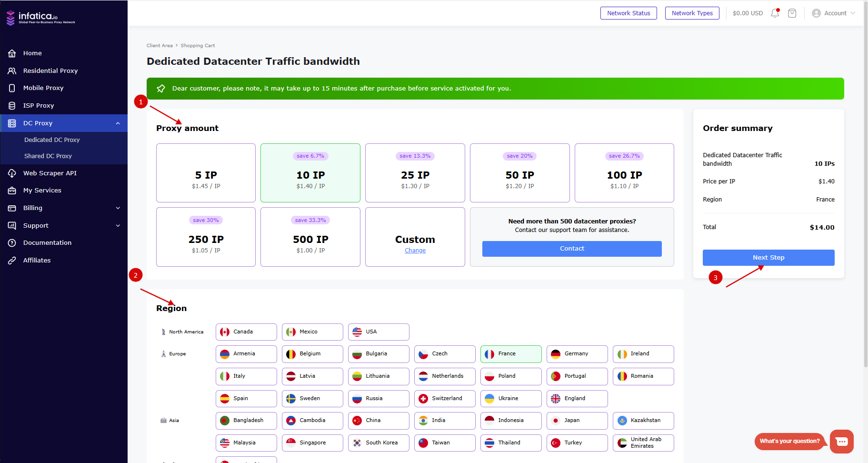This screenshot has height=463, width=868.
Task: Open the shopping cart icon
Action: click(792, 13)
